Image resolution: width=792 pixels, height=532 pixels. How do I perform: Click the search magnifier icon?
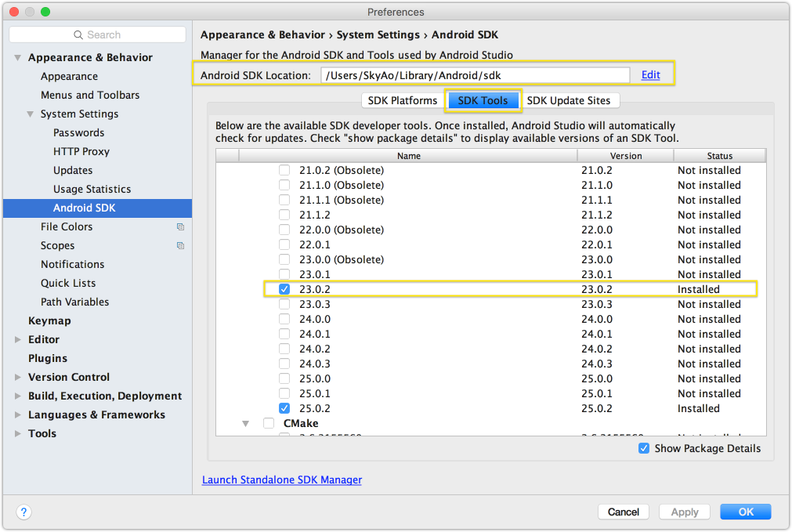78,34
